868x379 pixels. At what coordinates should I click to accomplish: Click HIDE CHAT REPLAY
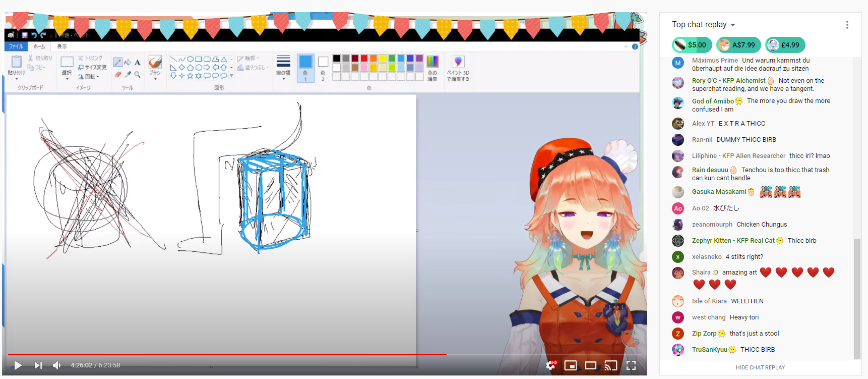760,367
